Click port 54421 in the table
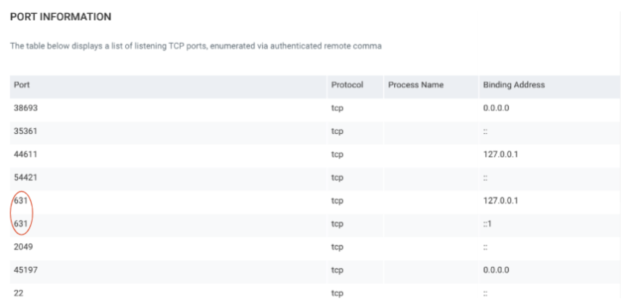 26,178
